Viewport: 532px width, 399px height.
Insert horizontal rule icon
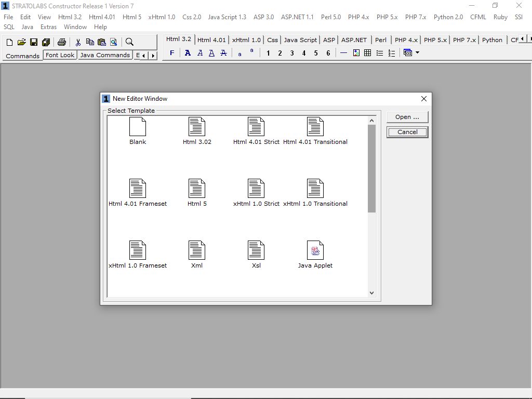[343, 53]
